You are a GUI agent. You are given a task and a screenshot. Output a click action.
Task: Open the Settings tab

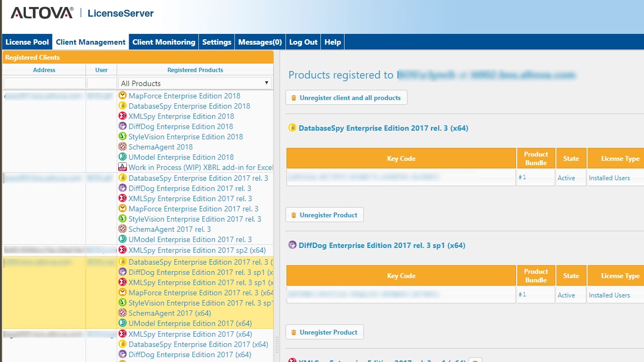point(217,42)
